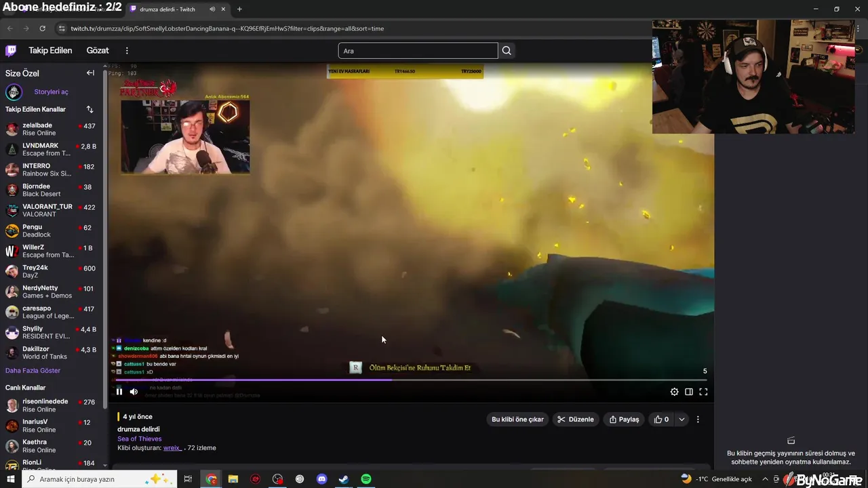Screen dimensions: 868x488
Task: Go back in browser history
Action: pyautogui.click(x=9, y=28)
